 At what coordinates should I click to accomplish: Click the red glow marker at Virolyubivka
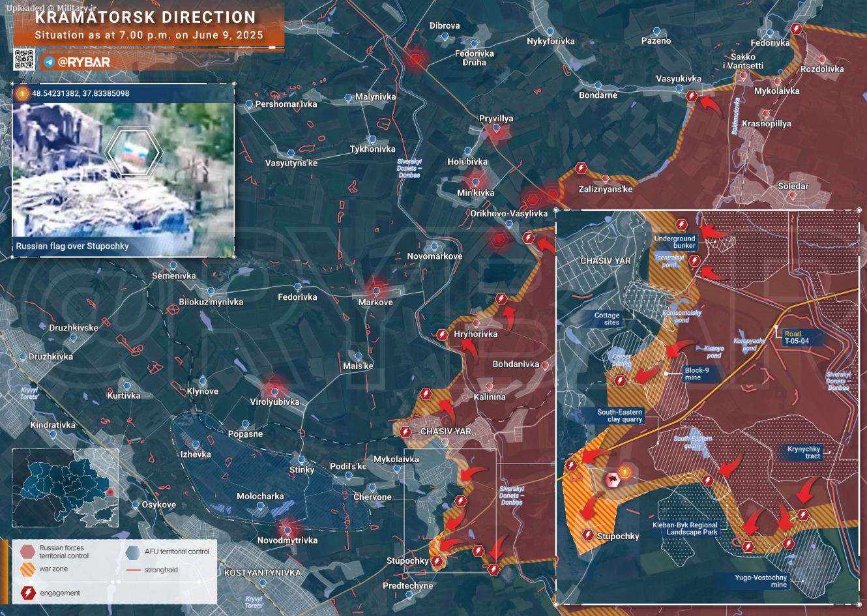[274, 391]
